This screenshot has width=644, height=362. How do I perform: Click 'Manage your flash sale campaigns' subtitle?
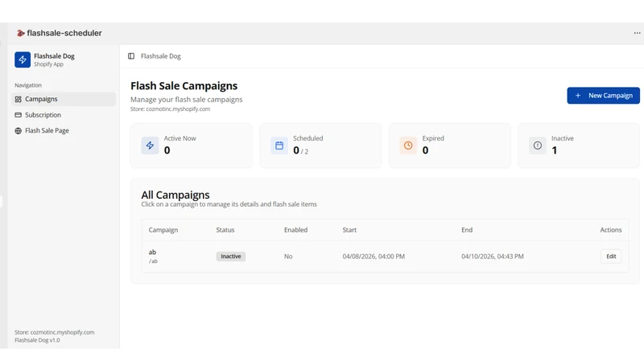coord(187,100)
